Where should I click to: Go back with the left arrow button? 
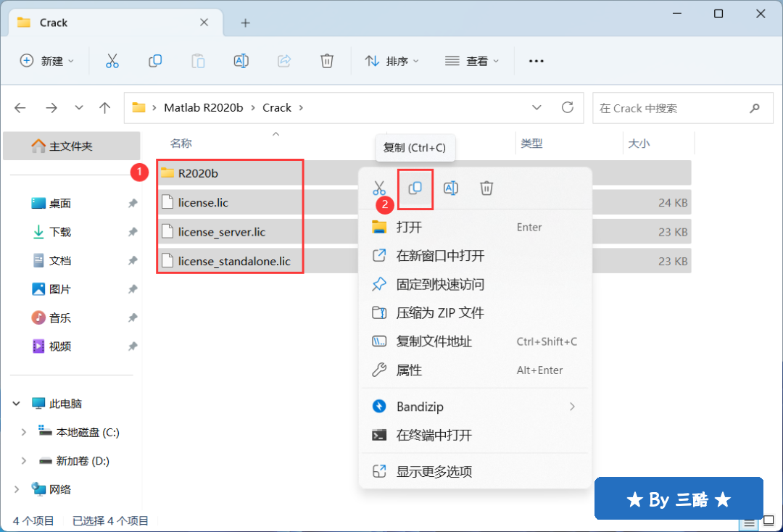pyautogui.click(x=20, y=108)
